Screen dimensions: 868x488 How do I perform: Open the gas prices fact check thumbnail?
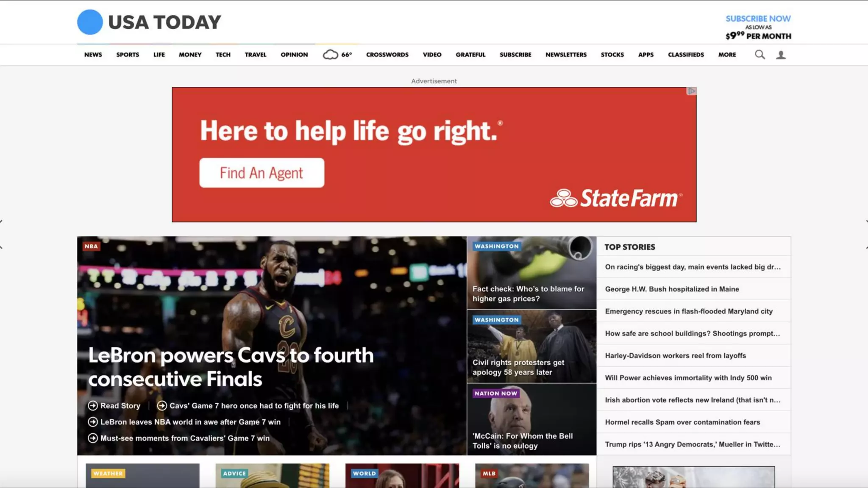(531, 273)
